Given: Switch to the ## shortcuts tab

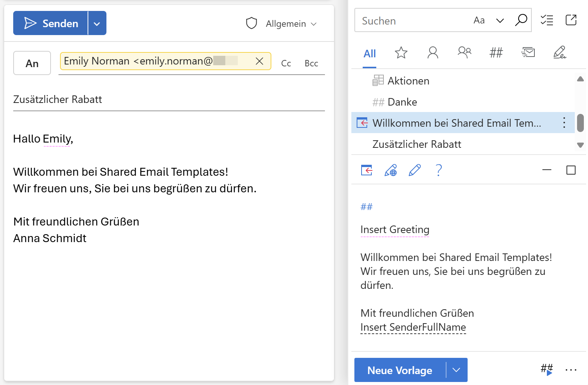Looking at the screenshot, I should (x=496, y=53).
